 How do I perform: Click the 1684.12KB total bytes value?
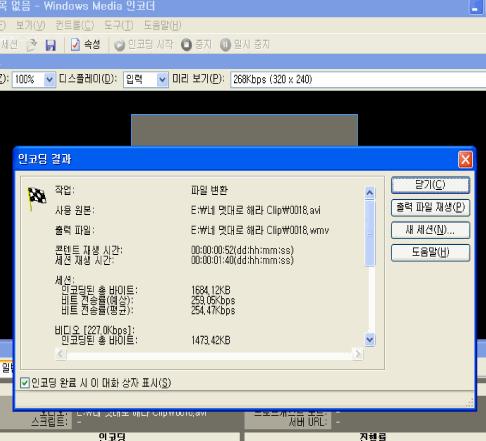(x=211, y=290)
